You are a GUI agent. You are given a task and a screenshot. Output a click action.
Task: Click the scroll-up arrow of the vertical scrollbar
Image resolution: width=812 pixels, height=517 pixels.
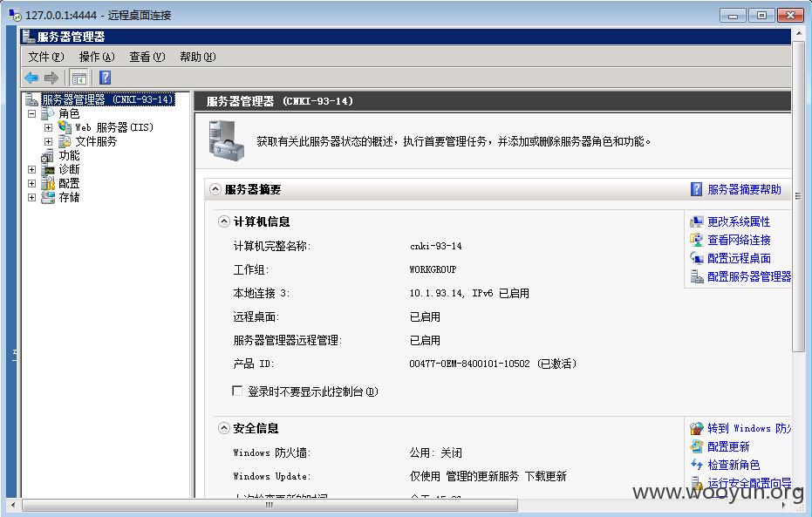tap(798, 35)
